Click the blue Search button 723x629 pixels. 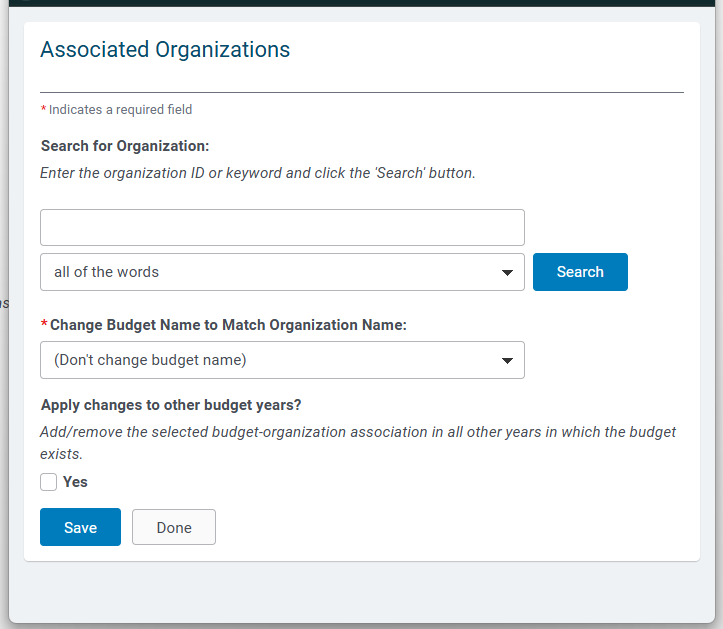click(580, 272)
